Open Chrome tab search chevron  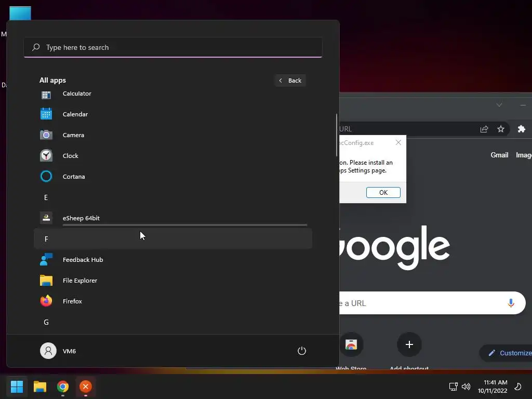pos(499,105)
